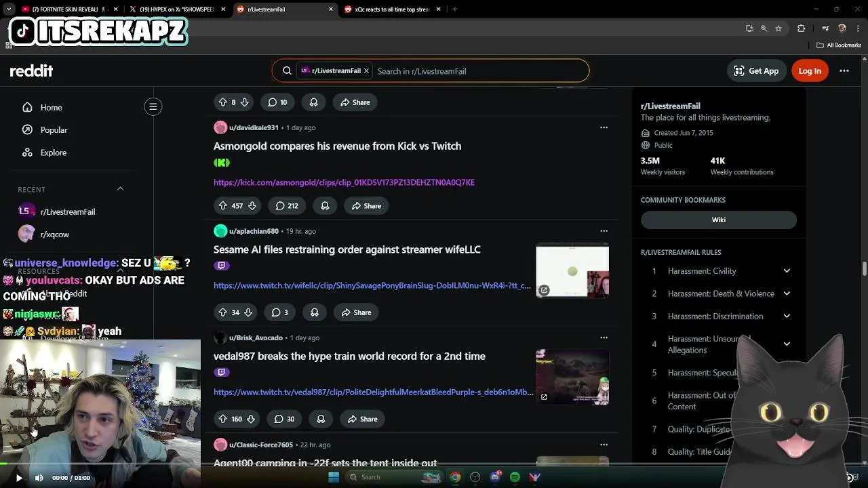
Task: Downvote the vedal987 hype train post
Action: (251, 419)
